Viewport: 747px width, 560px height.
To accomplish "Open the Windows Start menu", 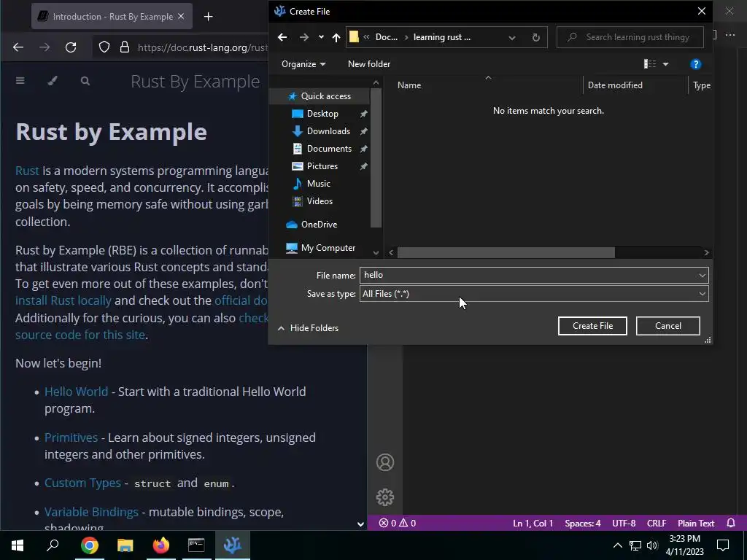I will coord(18,545).
